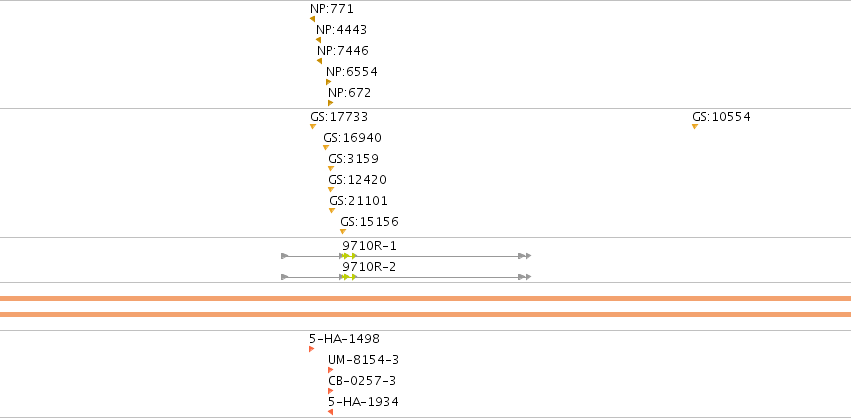Select the NP:672 label

[350, 93]
